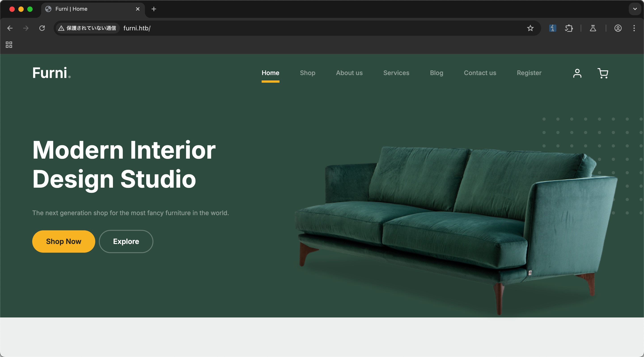644x357 pixels.
Task: Go back with the browser back arrow
Action: tap(10, 28)
